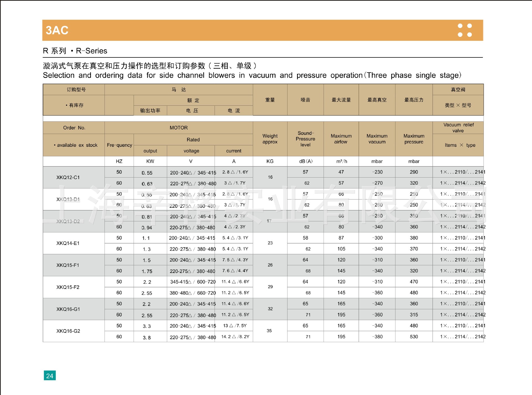Viewport: 532px width, 395px height.
Task: Select model 'XKQ13-D1' row label
Action: click(68, 199)
